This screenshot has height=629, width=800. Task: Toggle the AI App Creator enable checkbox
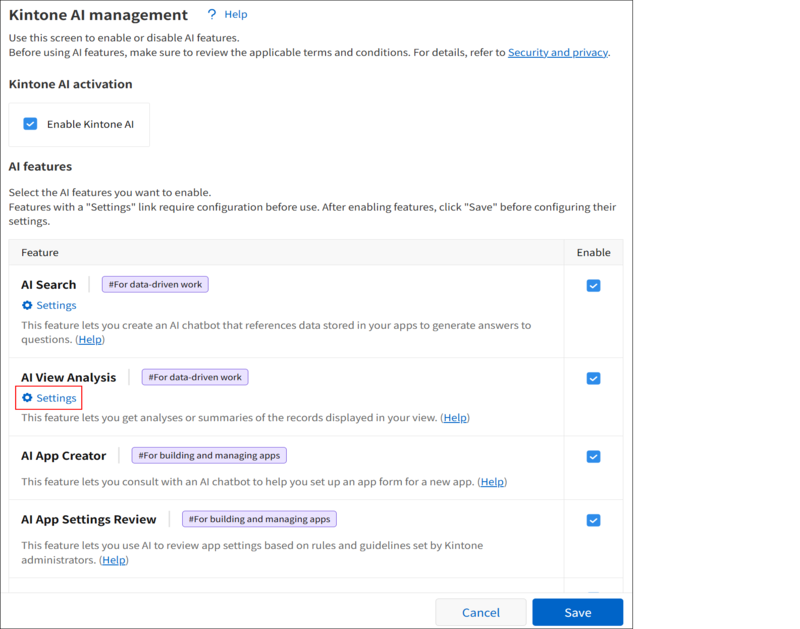593,457
